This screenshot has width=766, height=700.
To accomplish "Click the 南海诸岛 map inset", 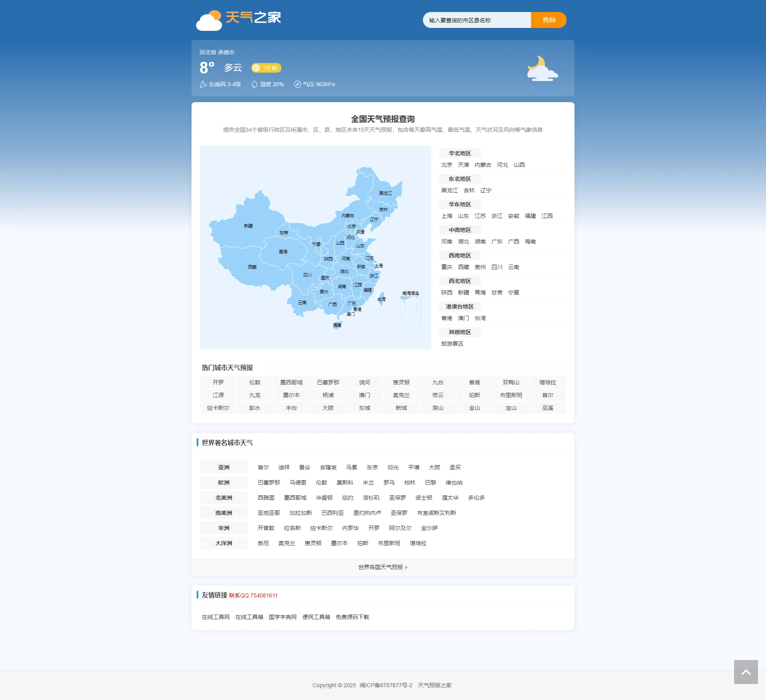I will (410, 310).
